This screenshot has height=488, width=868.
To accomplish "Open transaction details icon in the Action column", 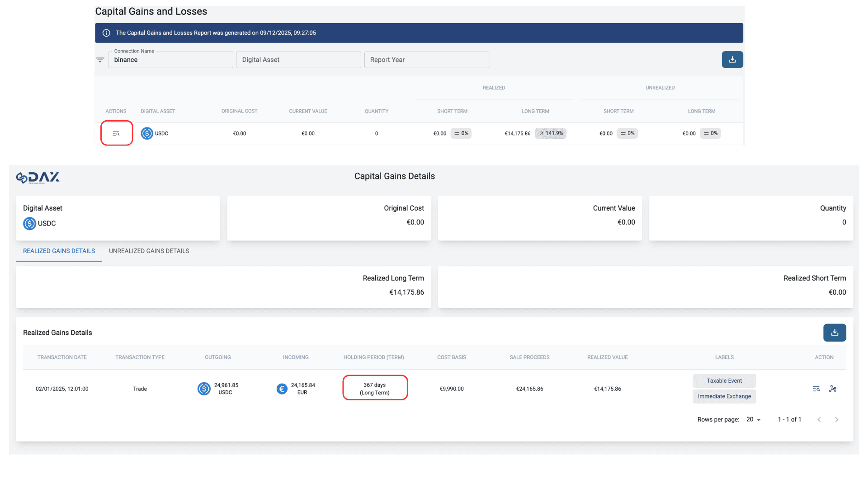I will (x=816, y=389).
